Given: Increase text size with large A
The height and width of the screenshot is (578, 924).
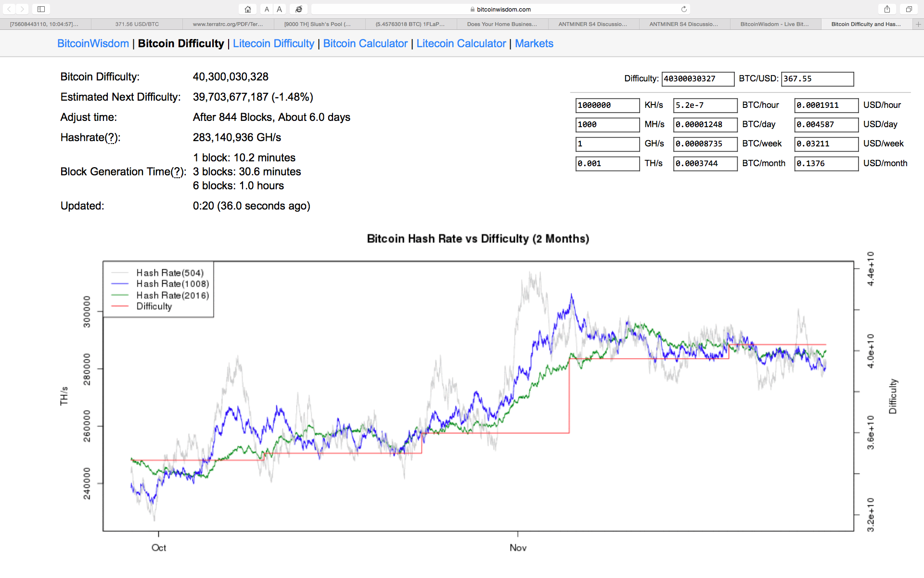Looking at the screenshot, I should [279, 9].
